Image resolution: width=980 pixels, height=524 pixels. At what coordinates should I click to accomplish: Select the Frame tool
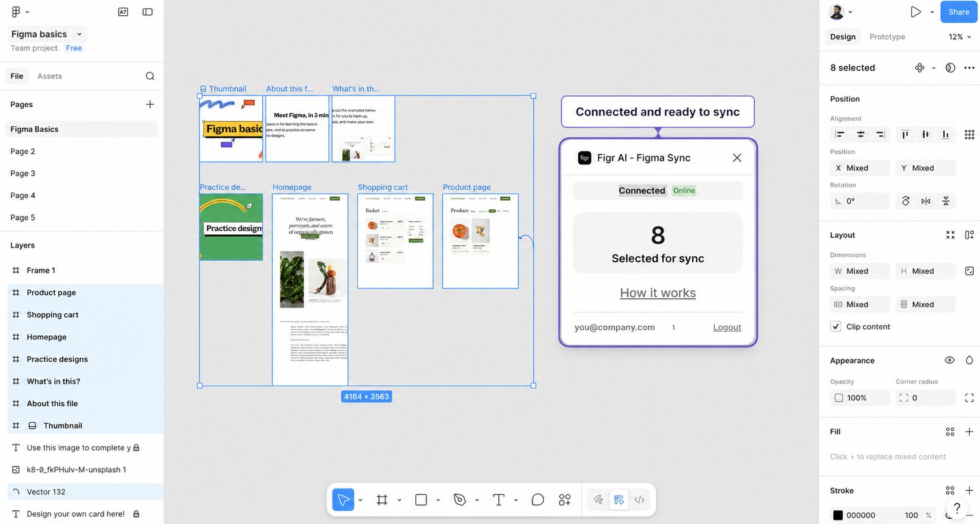(382, 500)
